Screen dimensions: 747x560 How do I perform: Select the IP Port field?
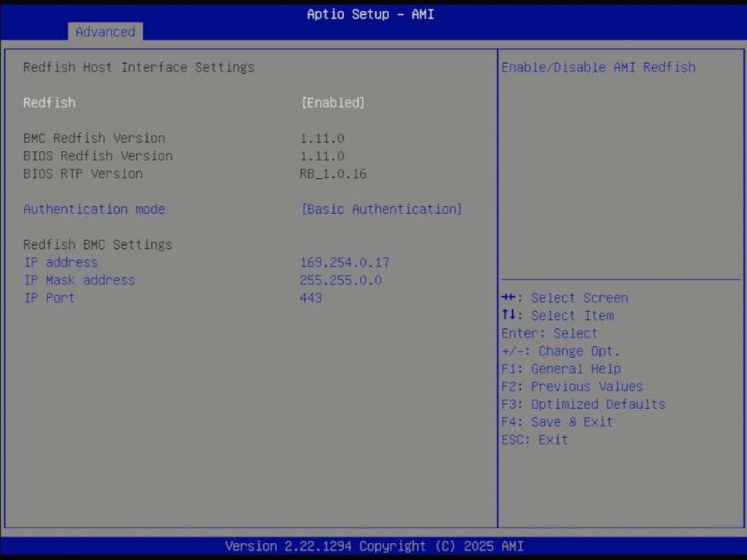[49, 298]
